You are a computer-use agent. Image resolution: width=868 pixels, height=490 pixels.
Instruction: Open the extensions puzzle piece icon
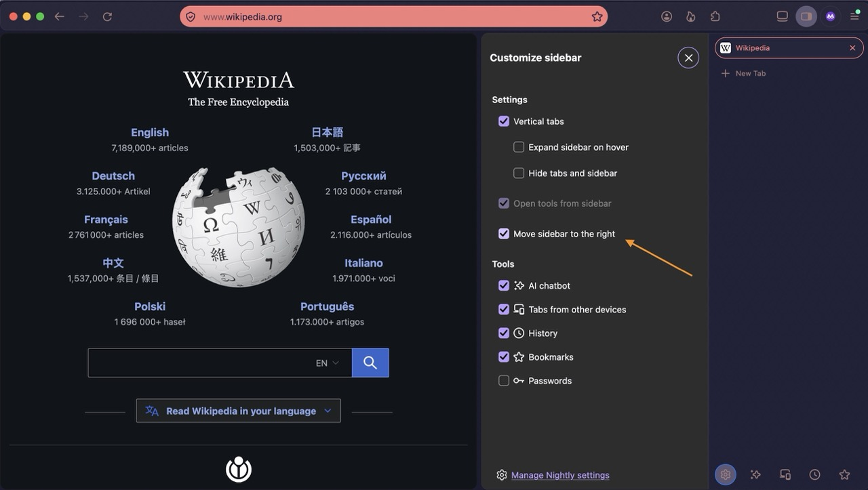coord(715,17)
